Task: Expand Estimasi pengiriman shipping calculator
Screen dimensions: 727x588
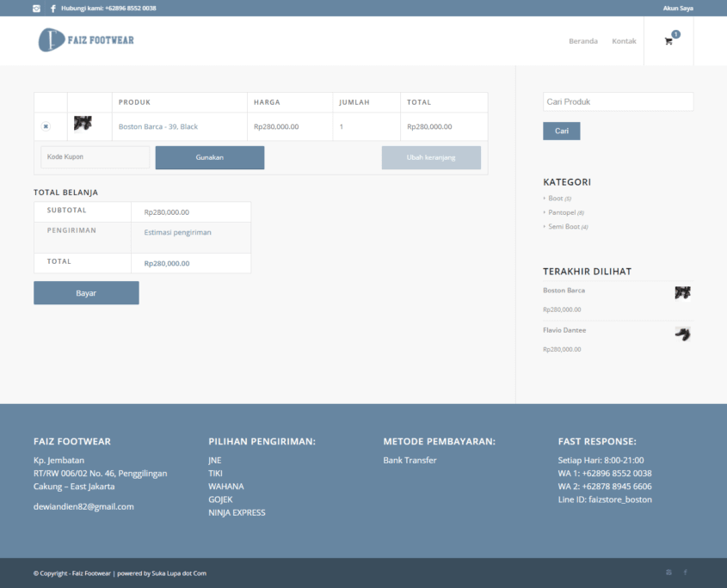Action: (177, 232)
